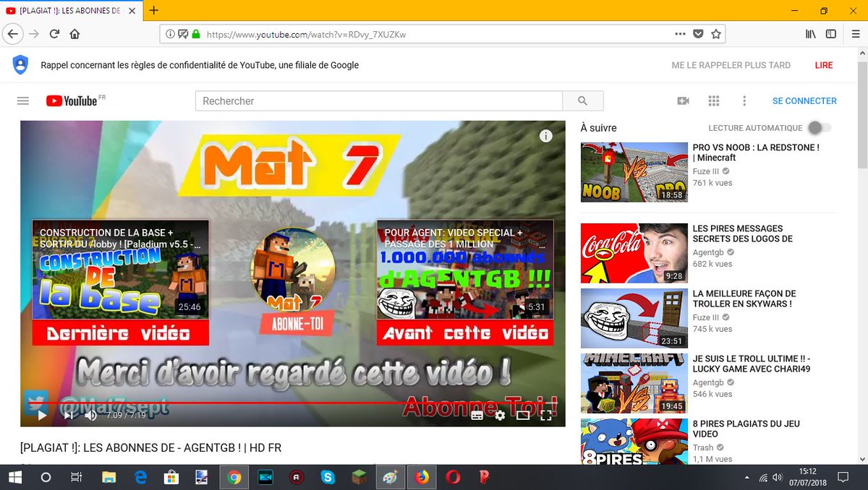Click the LIRE privacy reminder button
The image size is (868, 490).
click(824, 65)
